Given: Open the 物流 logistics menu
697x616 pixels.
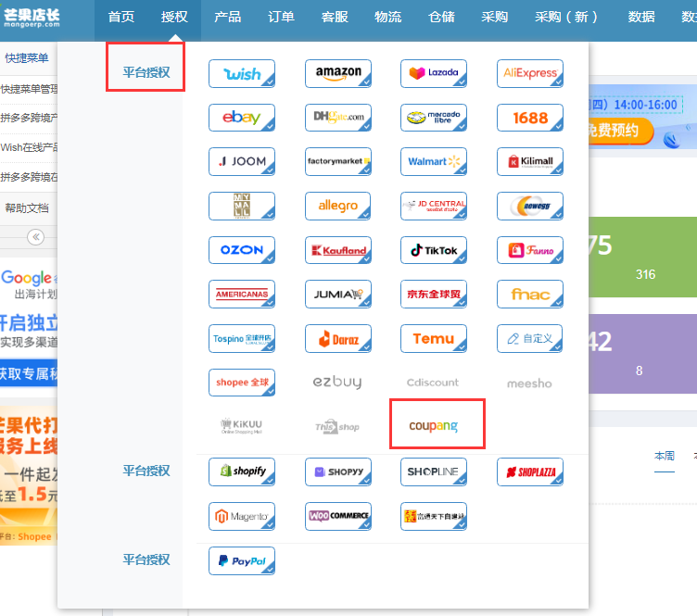Looking at the screenshot, I should pyautogui.click(x=387, y=17).
